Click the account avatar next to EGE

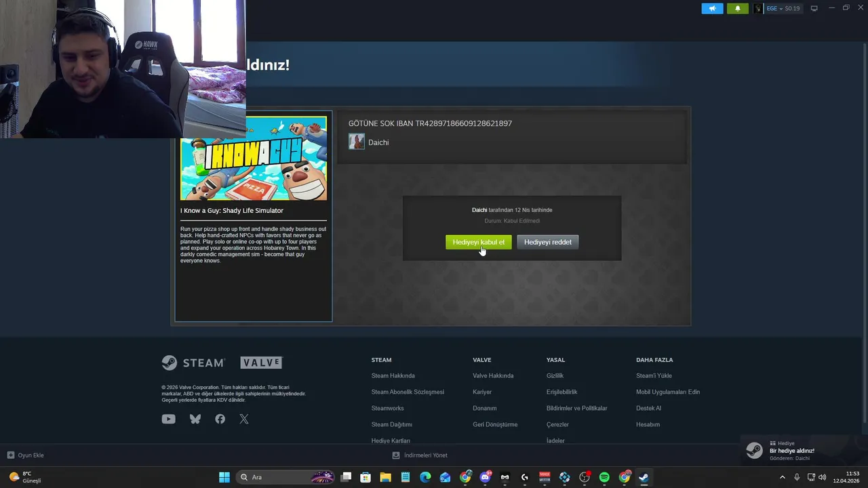(758, 8)
